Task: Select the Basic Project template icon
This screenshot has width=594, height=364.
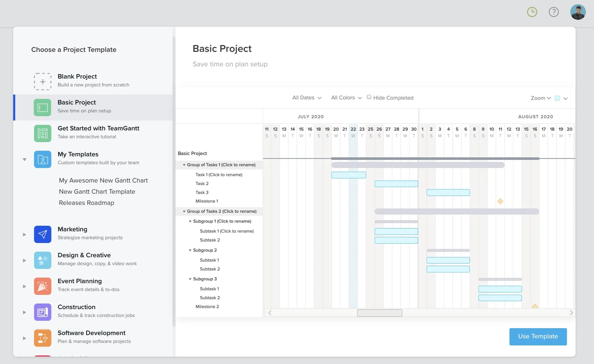Action: (43, 107)
